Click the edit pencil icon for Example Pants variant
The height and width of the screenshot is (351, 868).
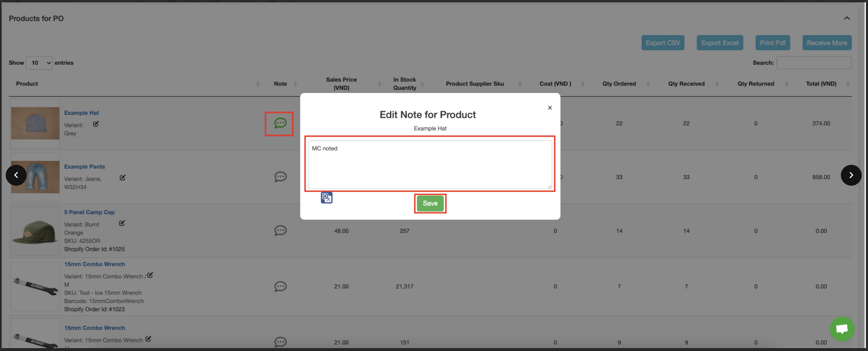(x=122, y=177)
